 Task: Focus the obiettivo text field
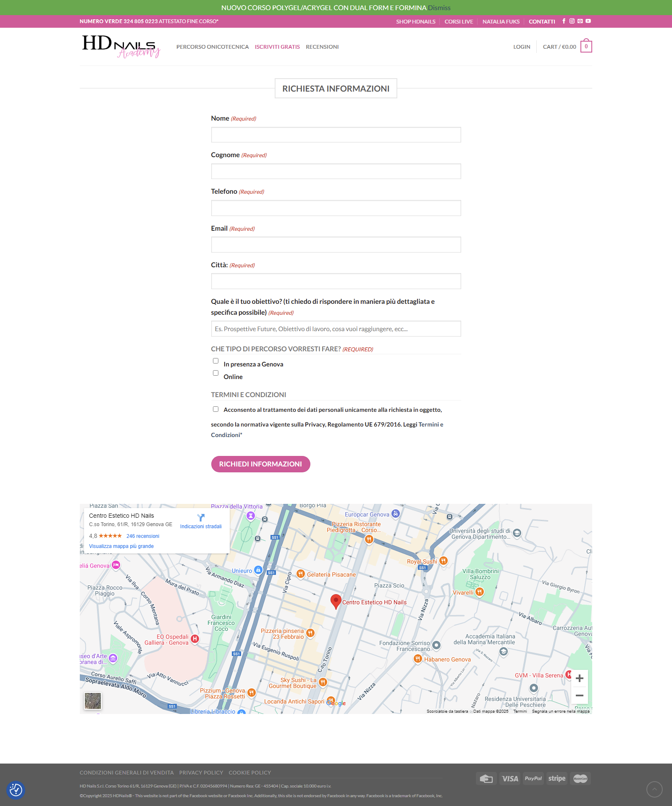[336, 329]
